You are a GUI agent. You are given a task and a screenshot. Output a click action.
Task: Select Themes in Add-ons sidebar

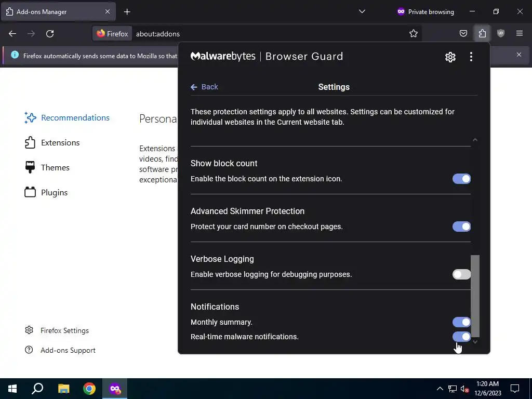pos(47,168)
